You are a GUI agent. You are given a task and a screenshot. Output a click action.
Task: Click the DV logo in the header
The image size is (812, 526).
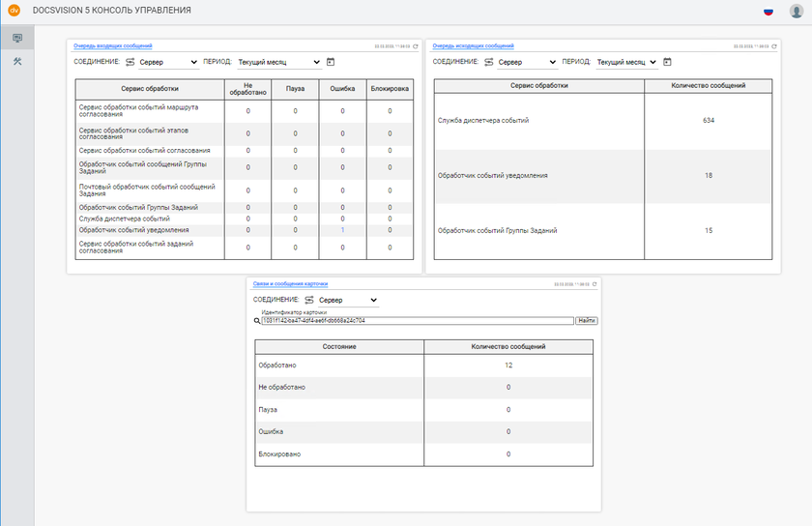14,11
